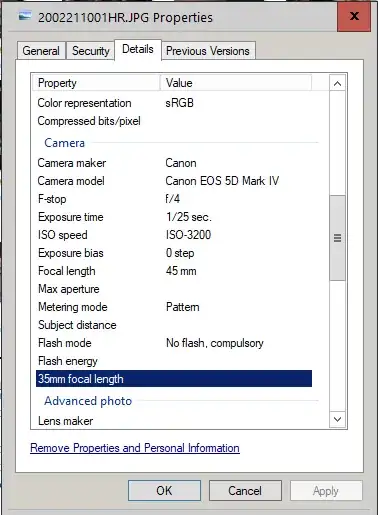Click the Apply button
The width and height of the screenshot is (378, 515).
point(326,491)
